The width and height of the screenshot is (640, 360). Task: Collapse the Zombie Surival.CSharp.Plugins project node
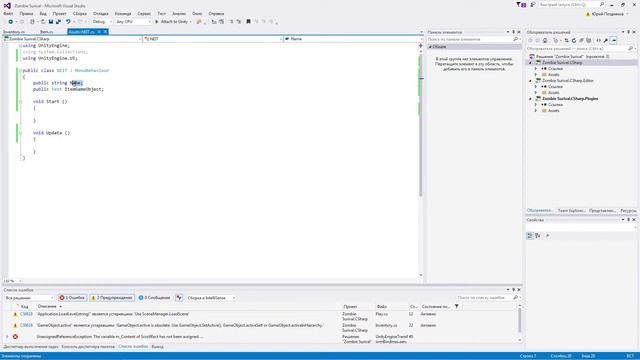click(x=531, y=98)
